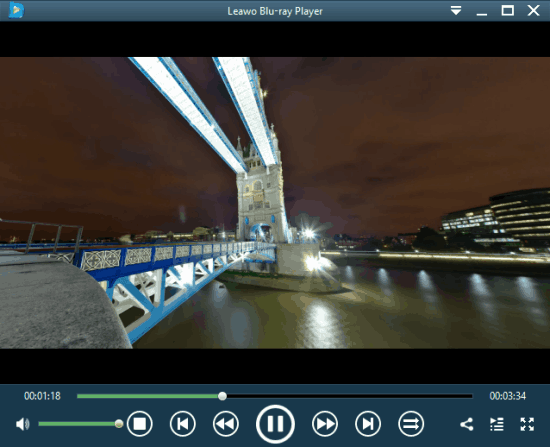Screen dimensions: 550x447
Task: Click the seek bar playhead knob
Action: (222, 396)
